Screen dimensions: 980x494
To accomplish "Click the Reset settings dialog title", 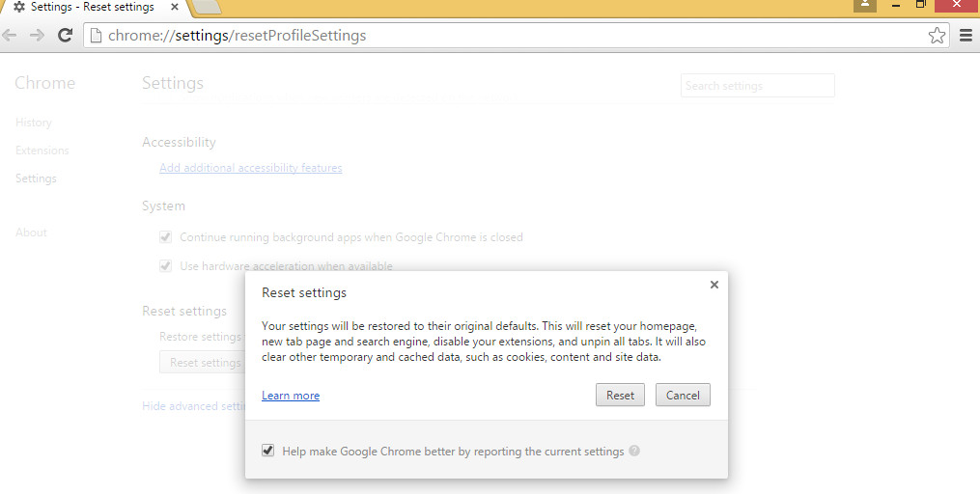I will [x=304, y=292].
